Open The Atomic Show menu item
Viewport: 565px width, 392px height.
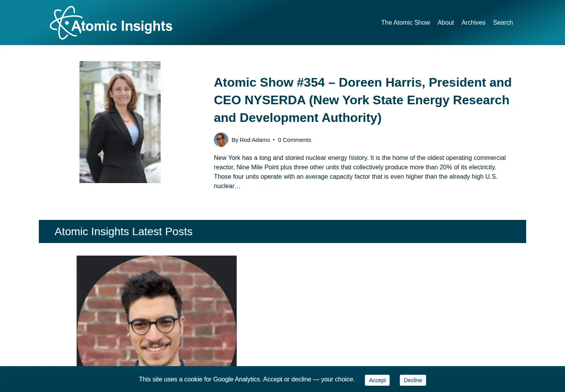point(405,23)
